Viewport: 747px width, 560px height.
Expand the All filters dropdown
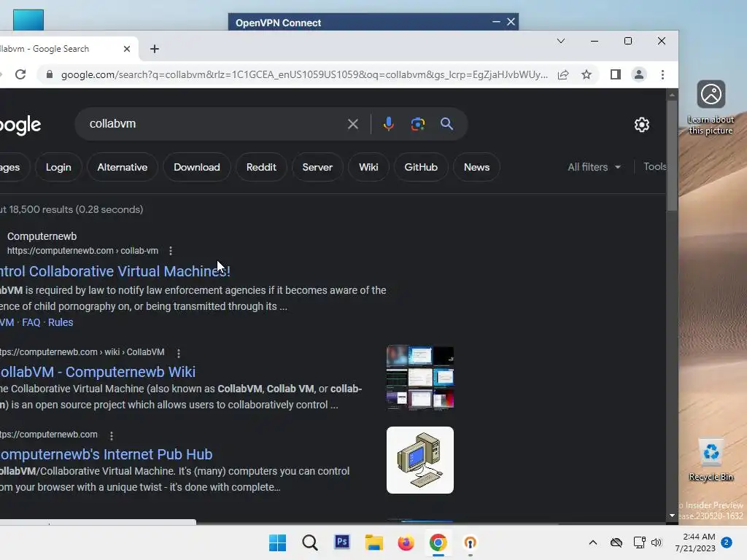pos(594,167)
